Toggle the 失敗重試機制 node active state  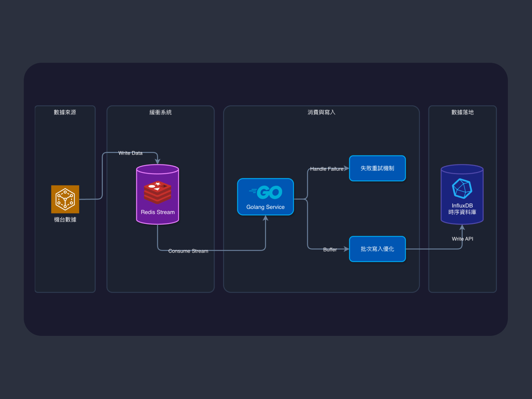pyautogui.click(x=377, y=168)
